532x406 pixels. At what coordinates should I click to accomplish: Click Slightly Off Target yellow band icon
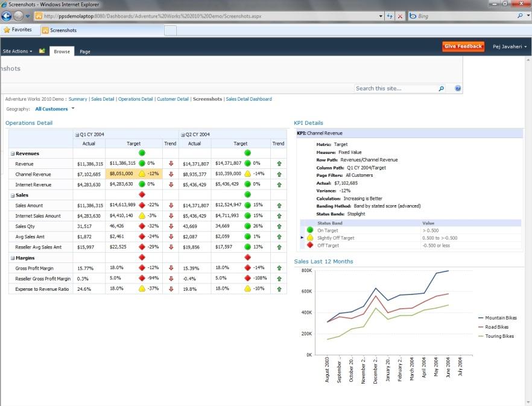point(310,237)
